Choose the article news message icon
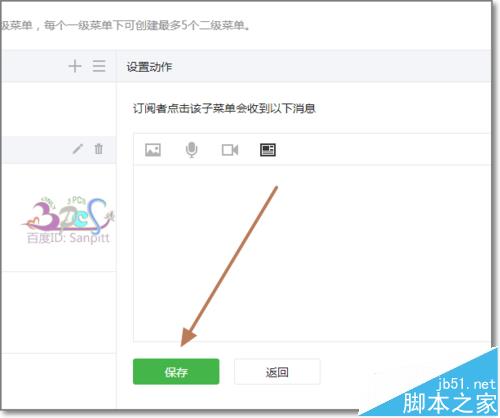 pos(268,150)
